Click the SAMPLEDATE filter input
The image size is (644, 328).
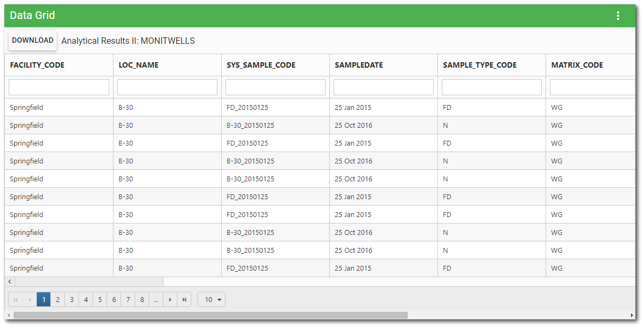click(383, 87)
